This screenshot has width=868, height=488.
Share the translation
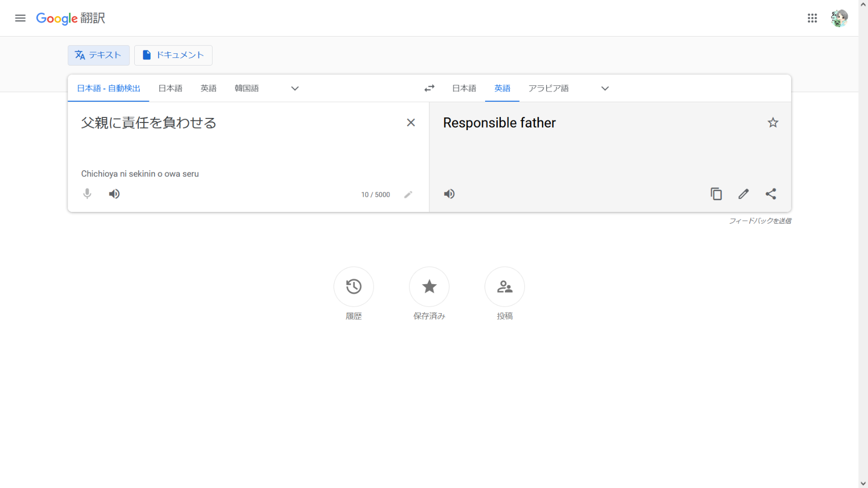tap(771, 194)
